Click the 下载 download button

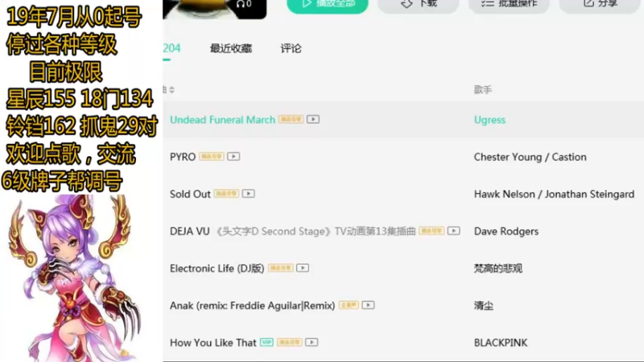coord(418,4)
